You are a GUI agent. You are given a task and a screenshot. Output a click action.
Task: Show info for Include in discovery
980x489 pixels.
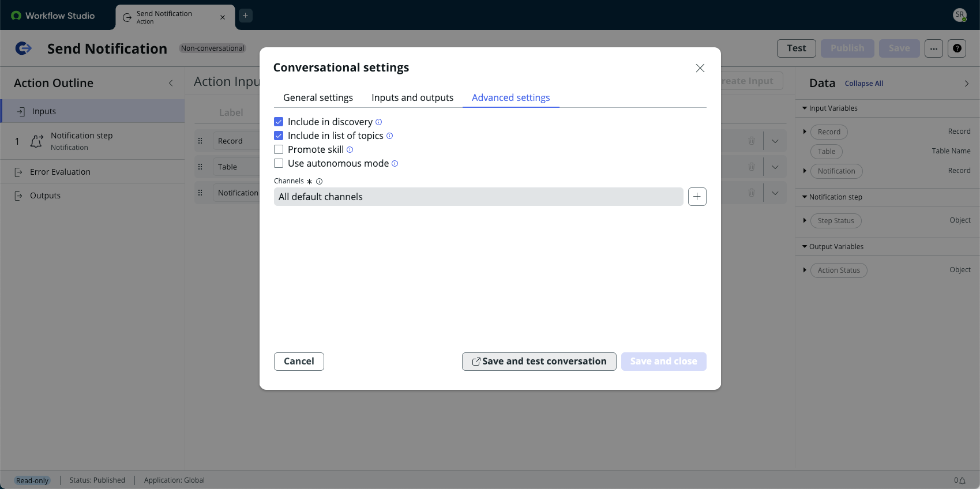[x=378, y=122]
